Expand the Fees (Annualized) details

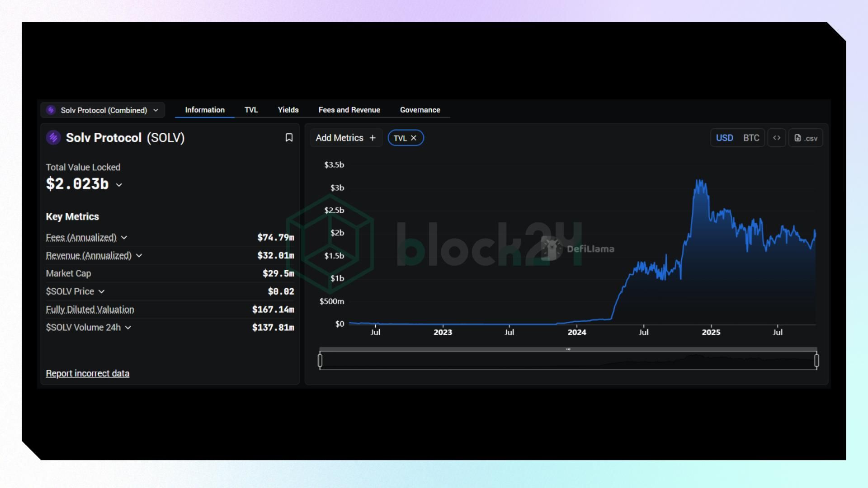pyautogui.click(x=124, y=238)
